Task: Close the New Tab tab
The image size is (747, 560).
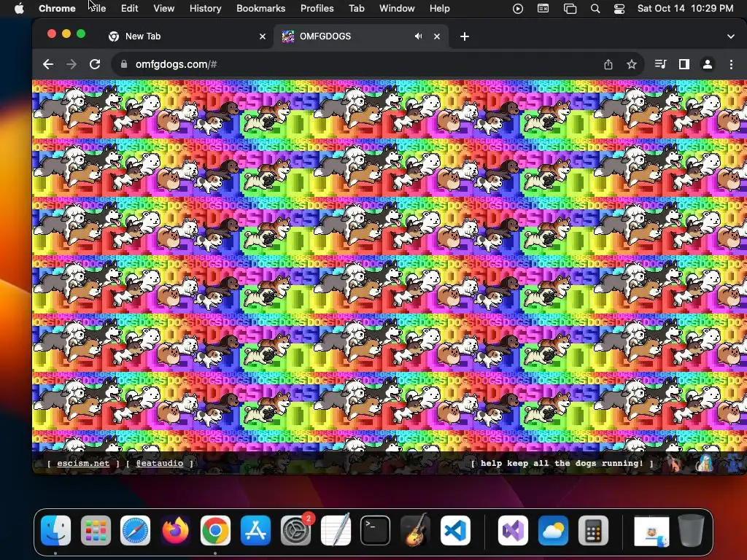Action: pos(263,36)
